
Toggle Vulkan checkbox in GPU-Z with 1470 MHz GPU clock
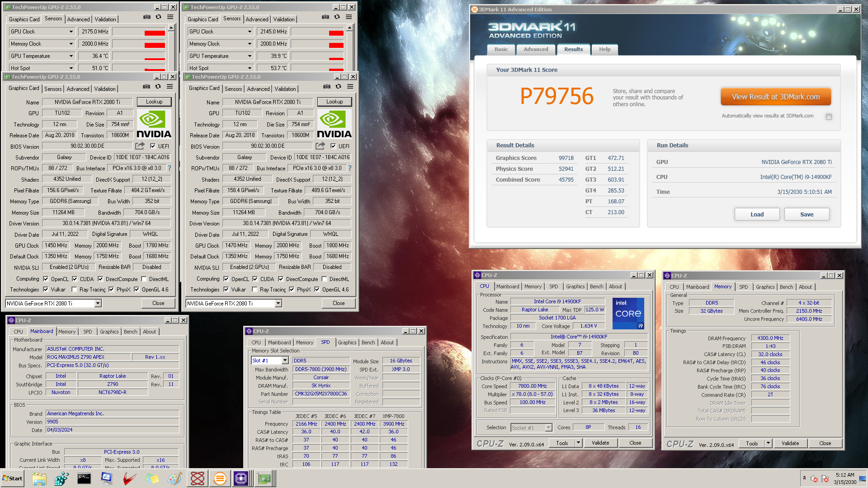[226, 290]
